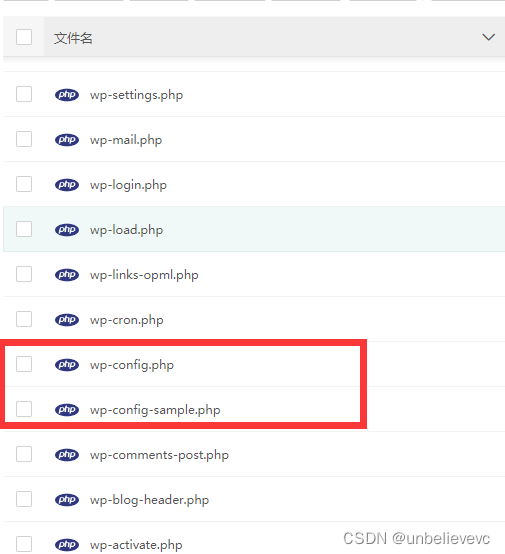Check the wp-config-sample.php checkbox
The height and width of the screenshot is (554, 505).
point(24,409)
